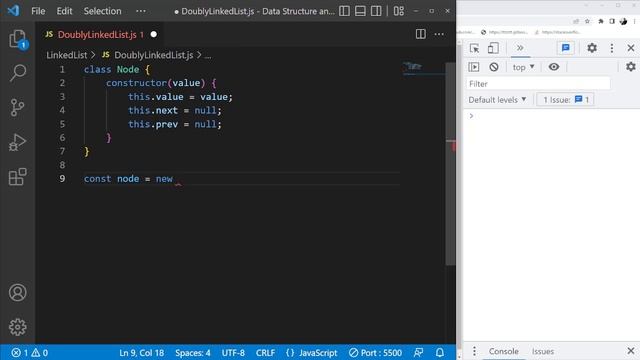Viewport: 640px width, 360px height.
Task: Toggle the device toolbar in DevTools
Action: pyautogui.click(x=493, y=48)
